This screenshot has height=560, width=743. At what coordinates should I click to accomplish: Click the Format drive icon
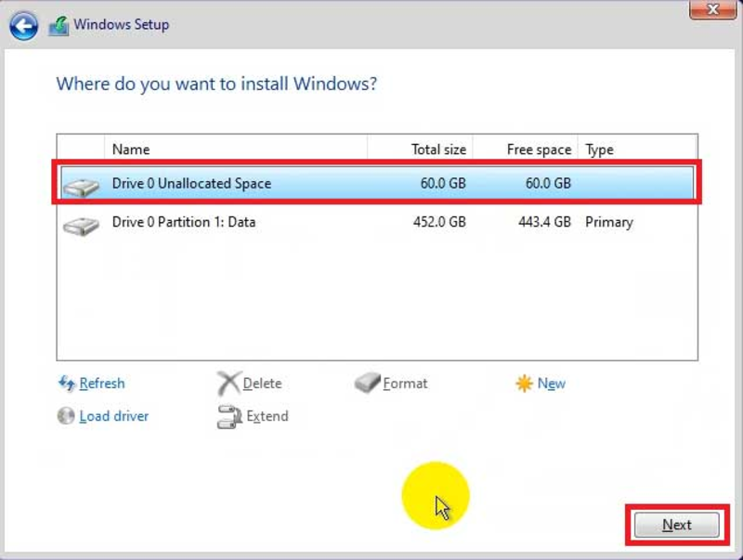[367, 383]
